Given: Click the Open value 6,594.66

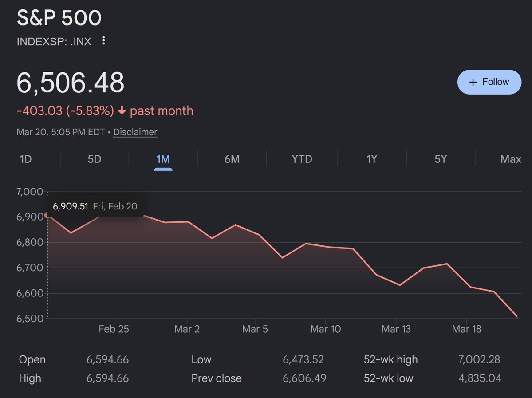Looking at the screenshot, I should tap(107, 359).
